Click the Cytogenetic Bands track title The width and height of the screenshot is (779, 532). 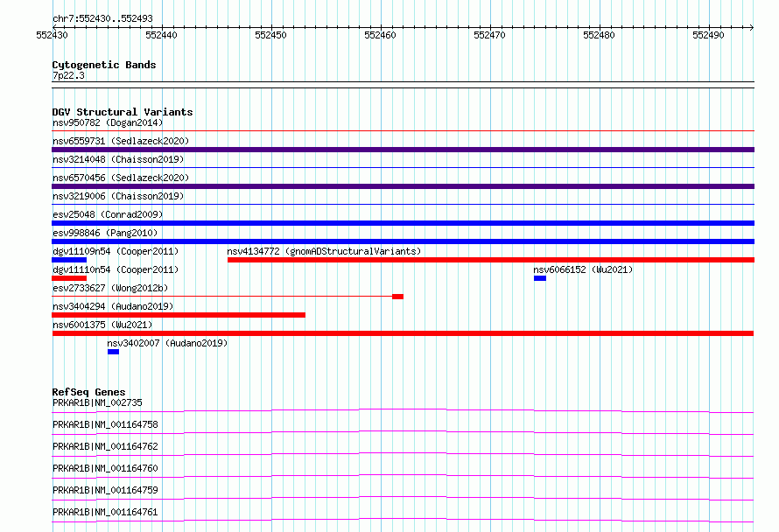click(104, 65)
